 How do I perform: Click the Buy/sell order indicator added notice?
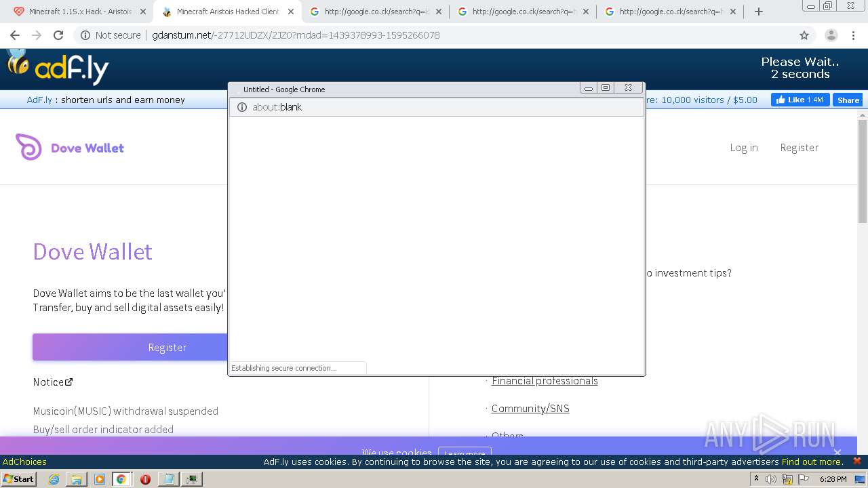pyautogui.click(x=103, y=429)
